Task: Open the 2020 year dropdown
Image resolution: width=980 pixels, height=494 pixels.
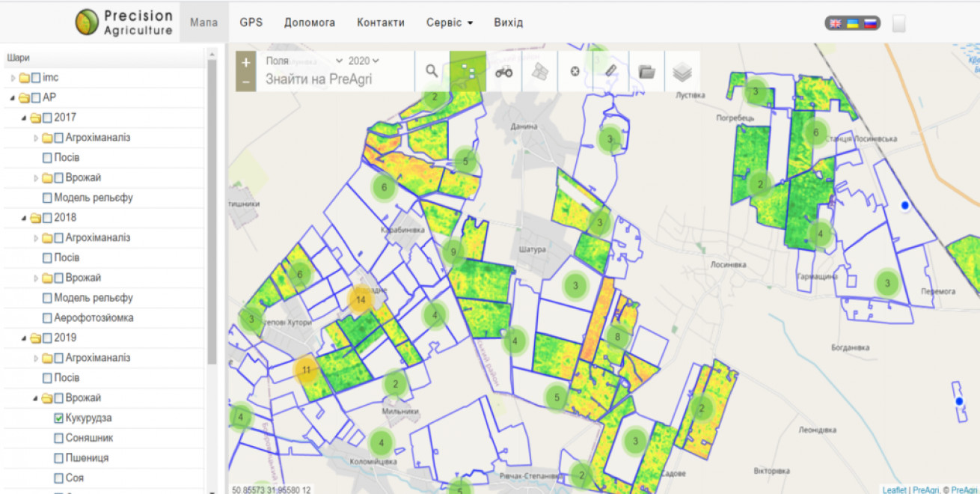Action: (x=364, y=61)
